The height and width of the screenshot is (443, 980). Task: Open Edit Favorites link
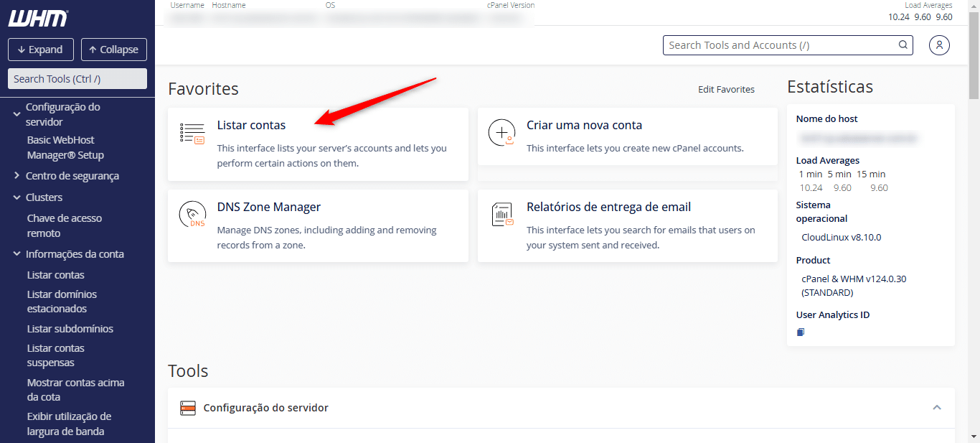[726, 90]
